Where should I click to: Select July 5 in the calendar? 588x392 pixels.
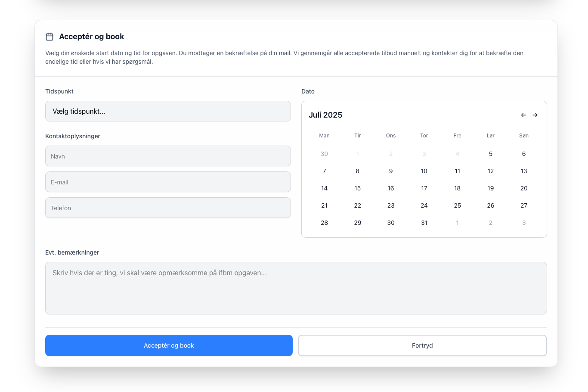490,154
